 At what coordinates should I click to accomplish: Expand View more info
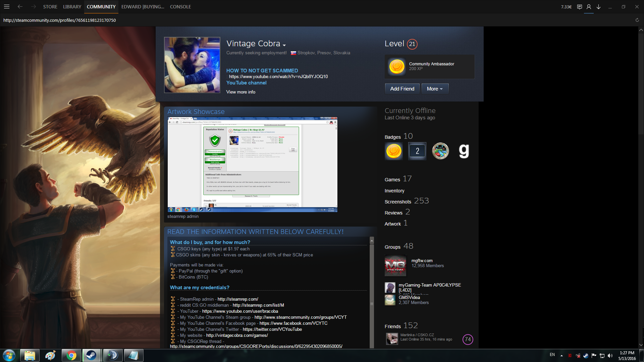click(240, 92)
